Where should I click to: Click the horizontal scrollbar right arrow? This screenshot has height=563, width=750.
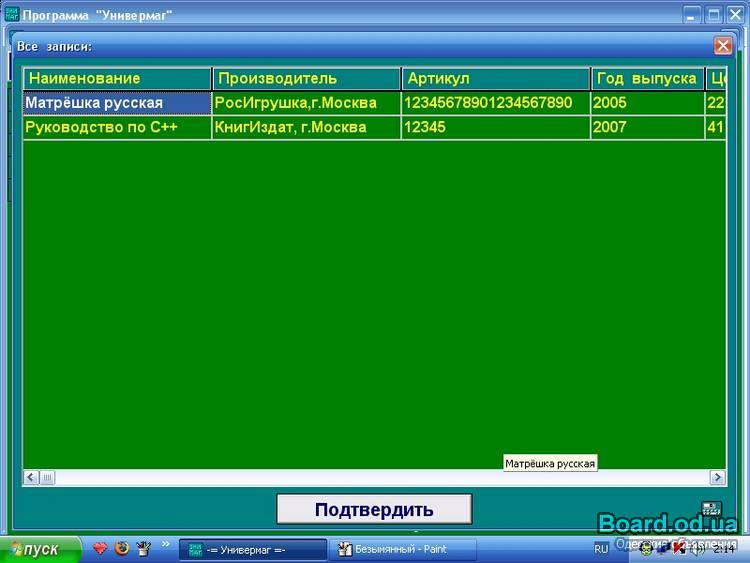pos(717,478)
